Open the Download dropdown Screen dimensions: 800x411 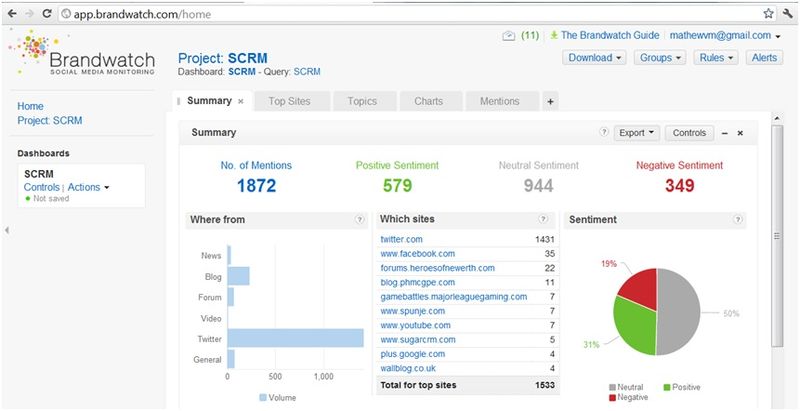click(594, 58)
